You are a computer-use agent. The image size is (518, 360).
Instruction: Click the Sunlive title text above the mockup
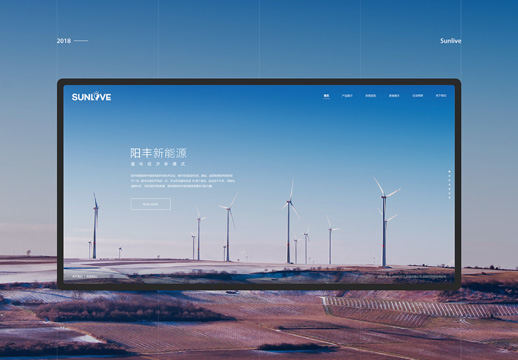click(x=451, y=41)
